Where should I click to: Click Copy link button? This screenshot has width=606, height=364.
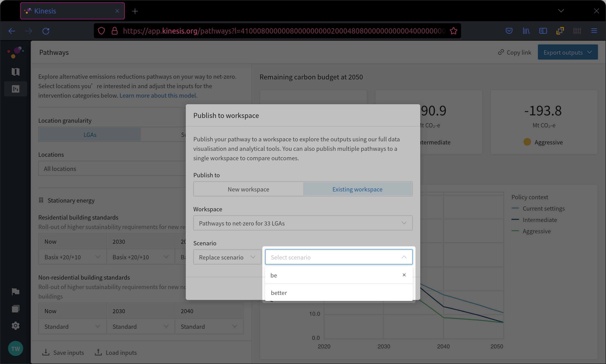(514, 52)
